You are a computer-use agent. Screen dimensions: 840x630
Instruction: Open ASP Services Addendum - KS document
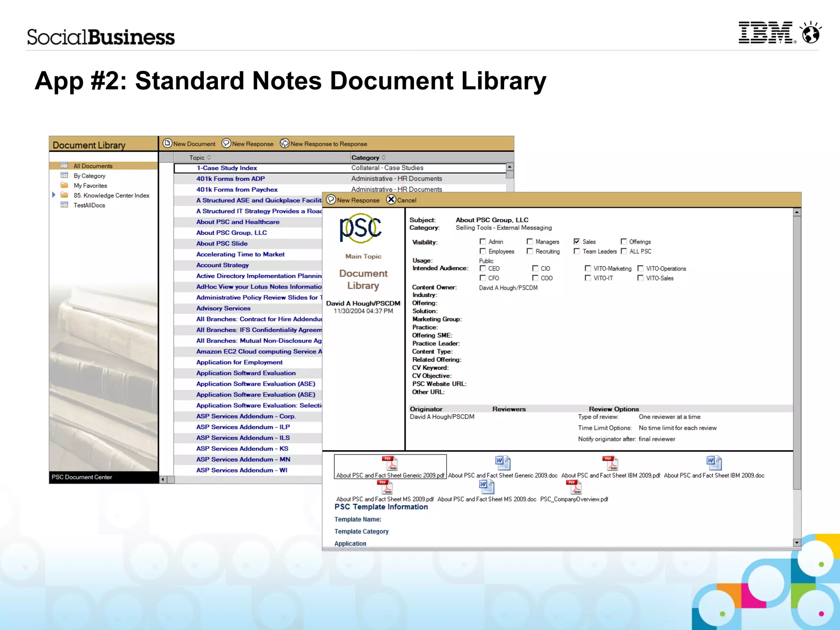click(242, 448)
